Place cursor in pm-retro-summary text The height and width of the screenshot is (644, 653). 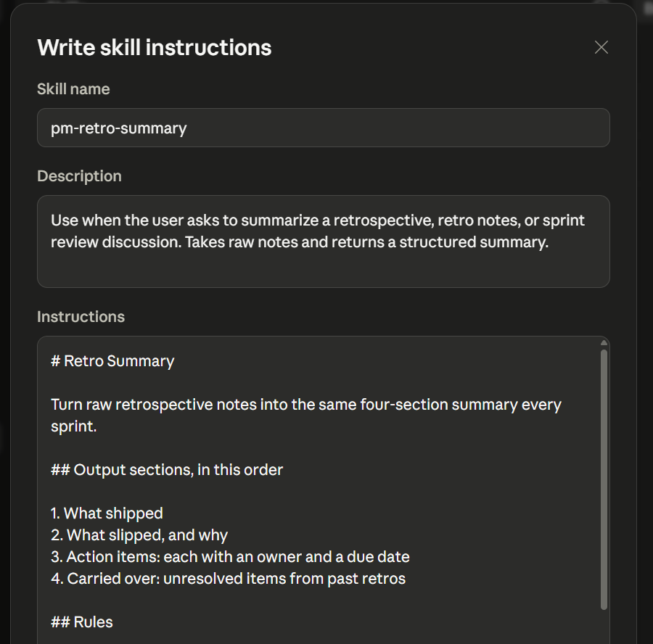(119, 128)
